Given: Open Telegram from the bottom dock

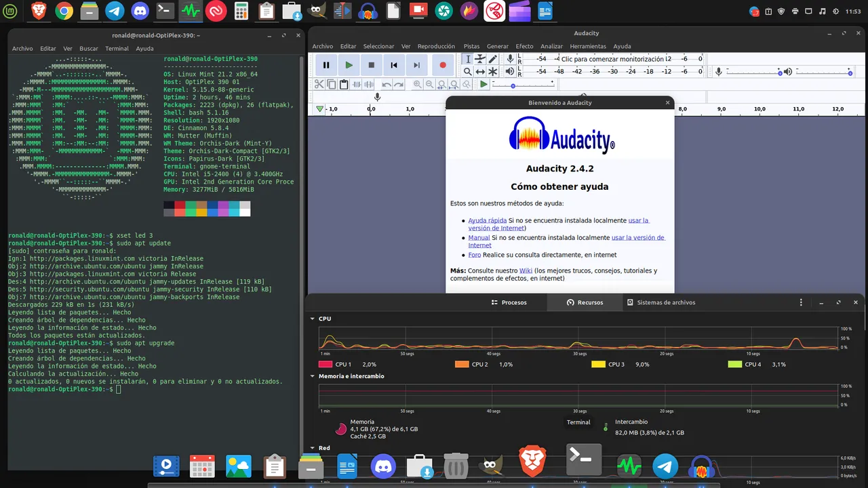Looking at the screenshot, I should pyautogui.click(x=665, y=466).
